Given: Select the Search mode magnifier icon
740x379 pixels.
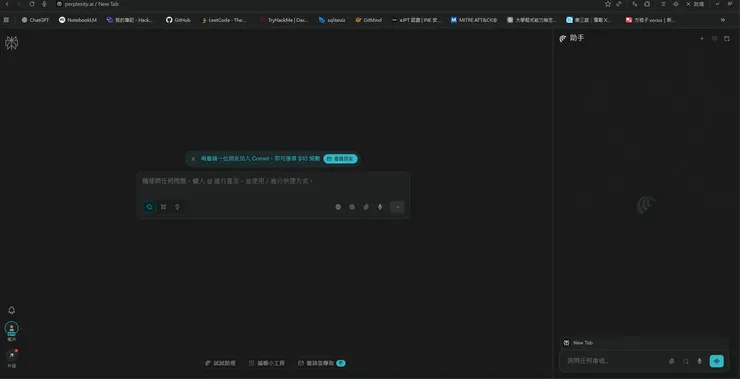Looking at the screenshot, I should [x=149, y=207].
